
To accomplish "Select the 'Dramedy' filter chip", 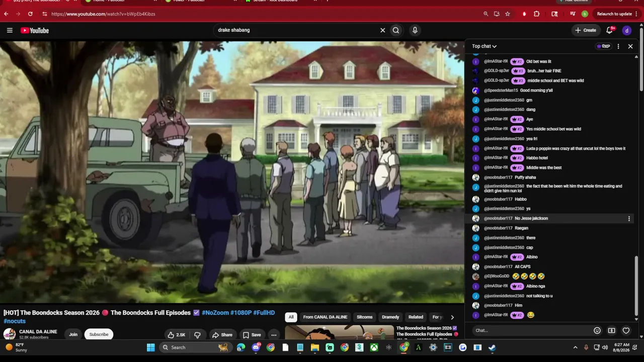I will click(x=390, y=317).
